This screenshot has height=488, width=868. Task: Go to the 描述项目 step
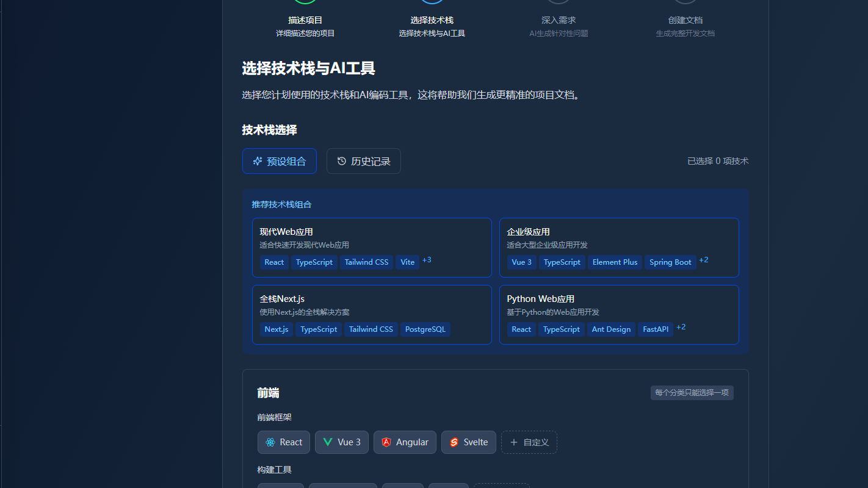(x=305, y=20)
